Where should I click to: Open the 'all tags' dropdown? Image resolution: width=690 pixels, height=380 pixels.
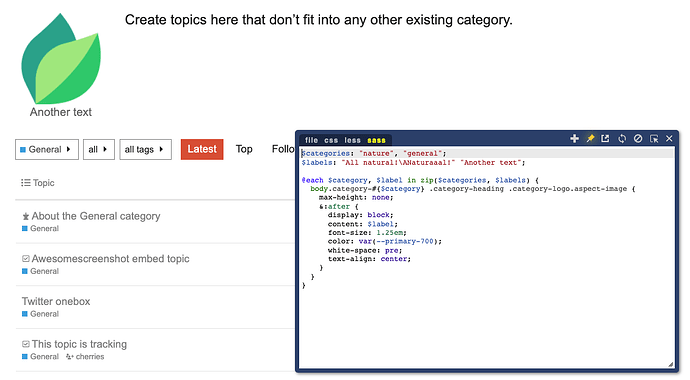[145, 150]
